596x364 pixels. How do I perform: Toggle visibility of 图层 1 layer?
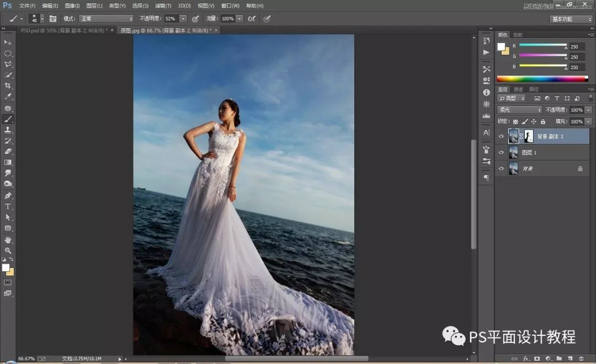click(x=501, y=153)
